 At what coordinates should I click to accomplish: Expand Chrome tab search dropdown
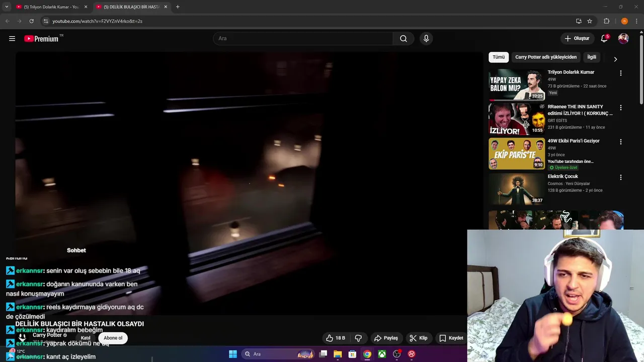coord(7,7)
